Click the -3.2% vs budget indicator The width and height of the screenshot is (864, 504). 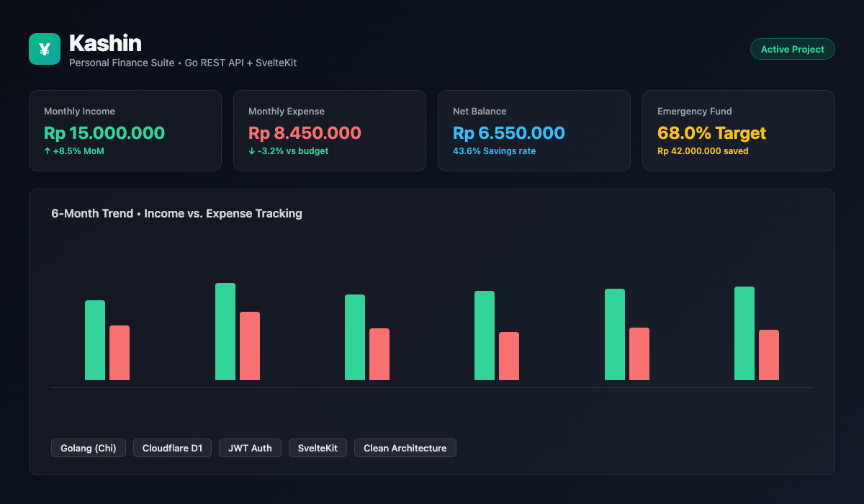[289, 151]
